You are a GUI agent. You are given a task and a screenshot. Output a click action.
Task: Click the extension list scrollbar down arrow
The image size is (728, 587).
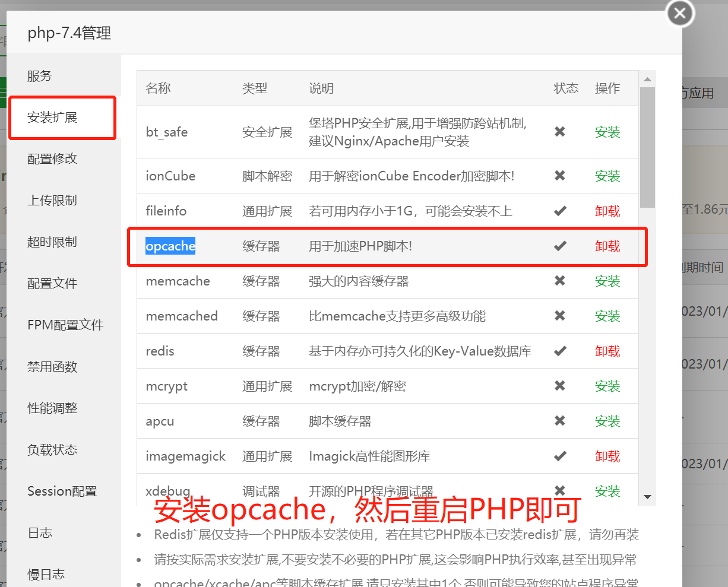tap(648, 497)
